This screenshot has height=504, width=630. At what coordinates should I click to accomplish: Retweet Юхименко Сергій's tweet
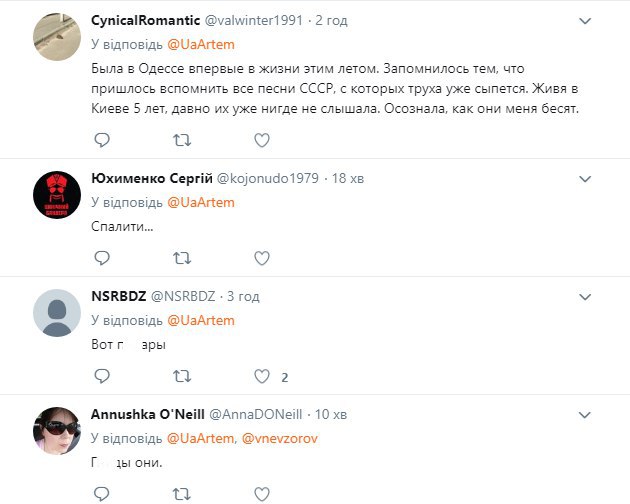(x=182, y=258)
